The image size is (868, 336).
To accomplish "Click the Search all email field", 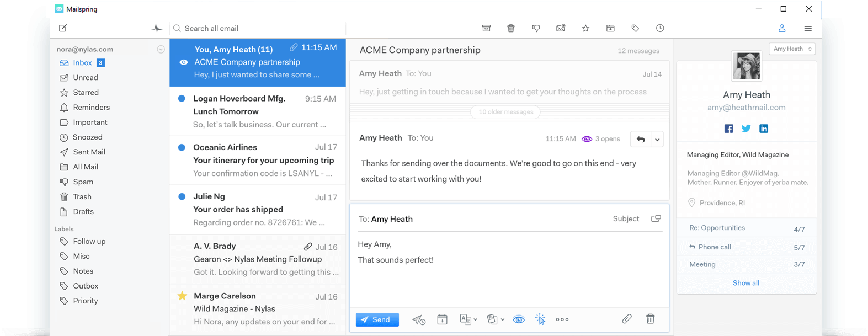I will (259, 29).
